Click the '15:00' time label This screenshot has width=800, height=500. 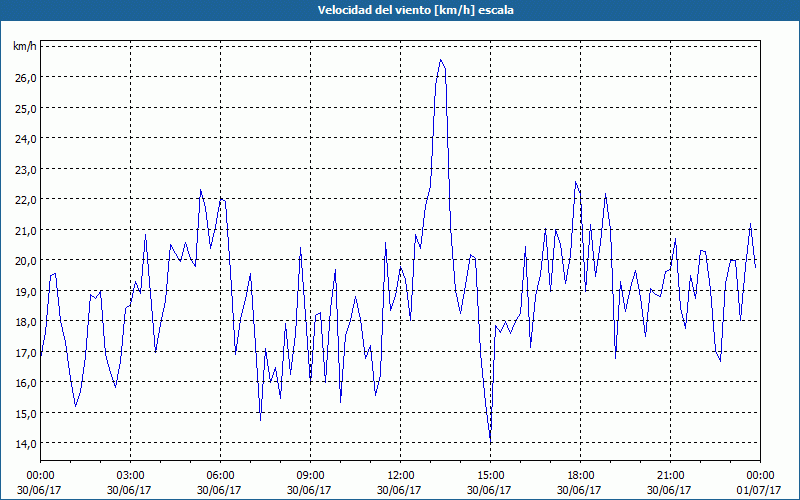coord(490,476)
